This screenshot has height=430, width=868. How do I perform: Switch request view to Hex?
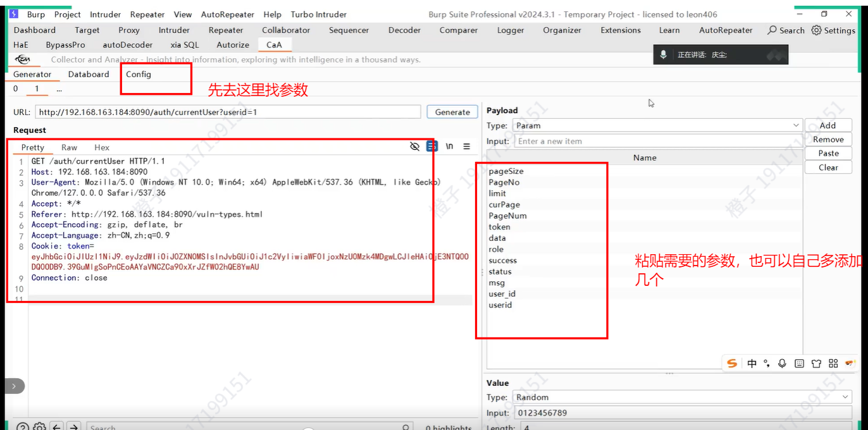pos(102,147)
